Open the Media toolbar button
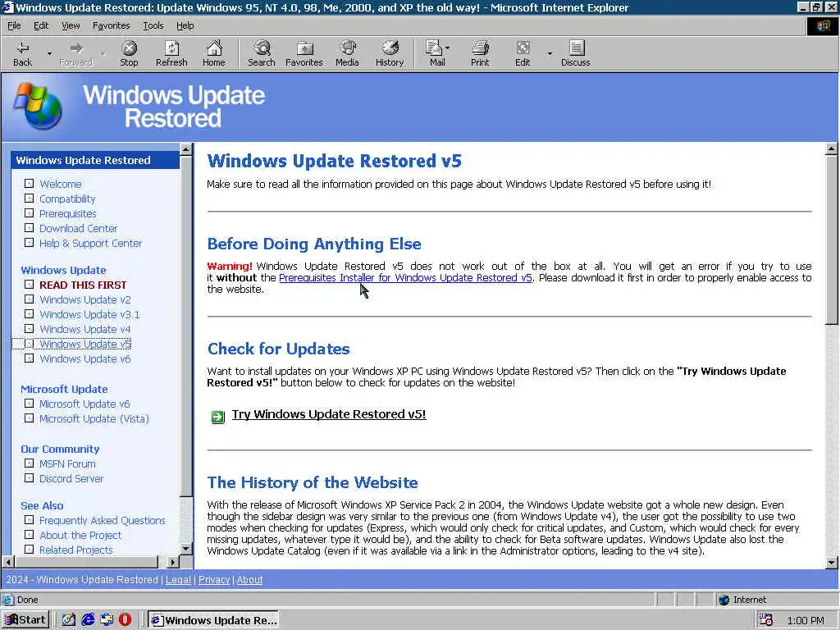This screenshot has height=630, width=840. 347,53
